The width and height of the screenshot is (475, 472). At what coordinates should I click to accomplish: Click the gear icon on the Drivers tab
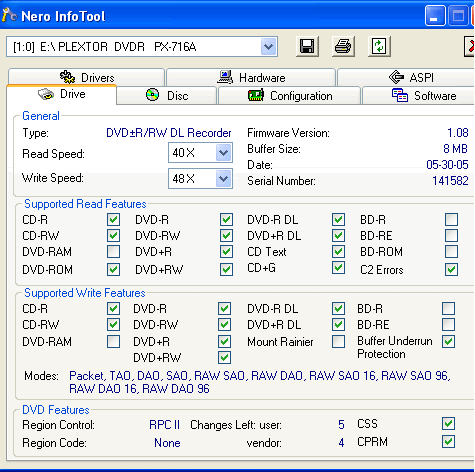(67, 77)
